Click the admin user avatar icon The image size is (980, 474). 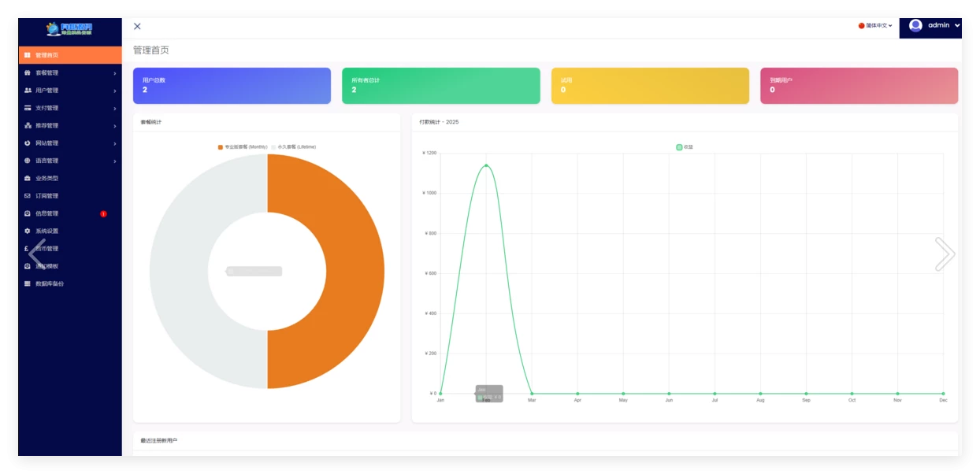(x=915, y=25)
